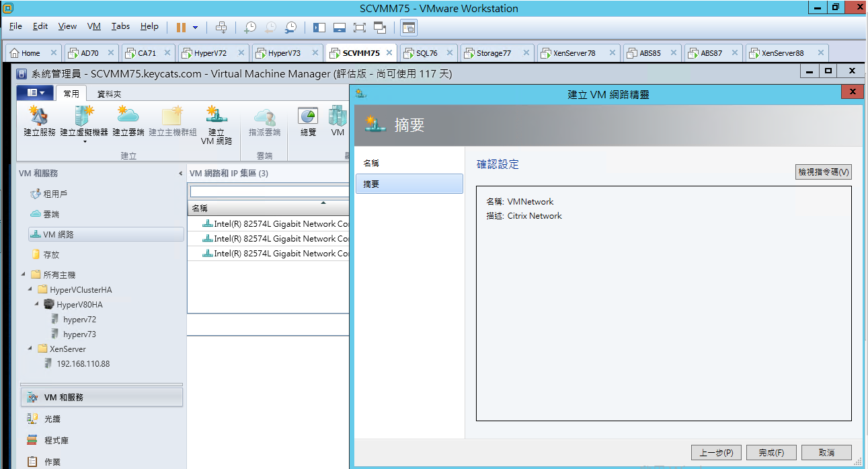Image resolution: width=868 pixels, height=469 pixels.
Task: Click the 建立 VM 網路 ribbon icon
Action: pos(216,125)
